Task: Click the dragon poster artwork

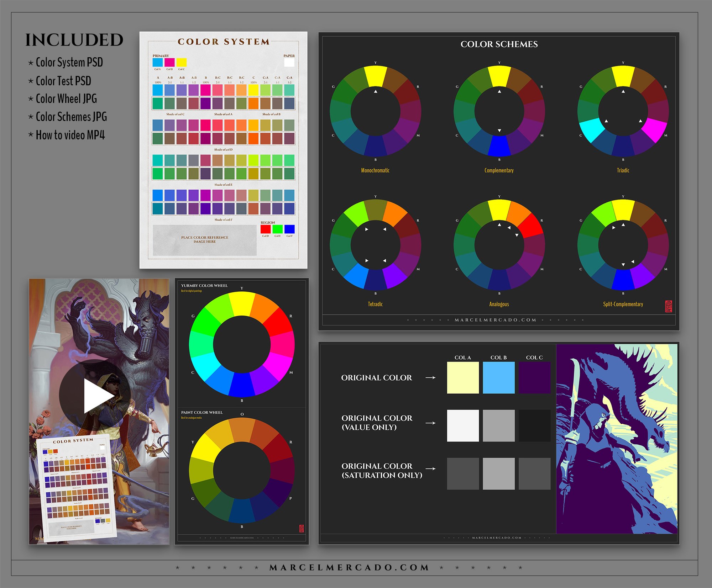Action: pos(617,438)
